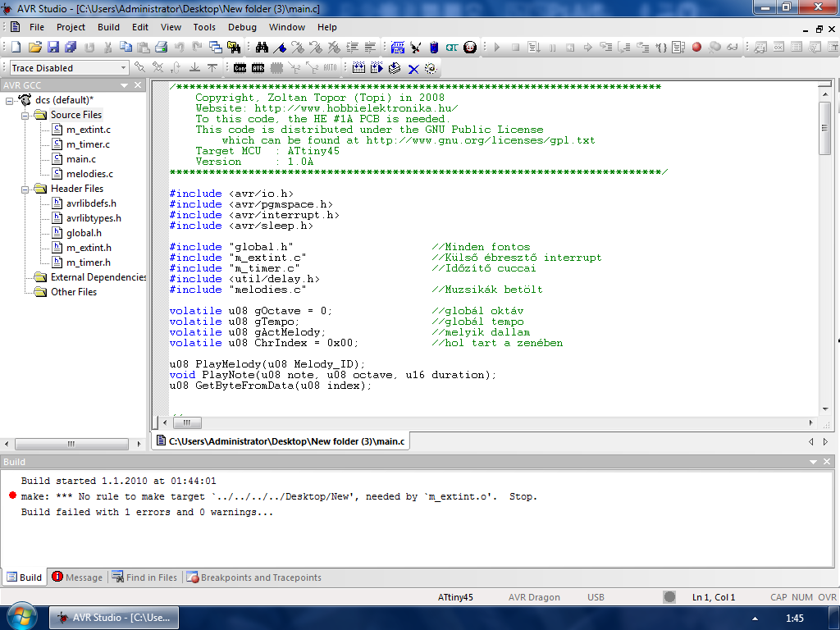Open the File menu
Image resolution: width=840 pixels, height=630 pixels.
click(36, 27)
